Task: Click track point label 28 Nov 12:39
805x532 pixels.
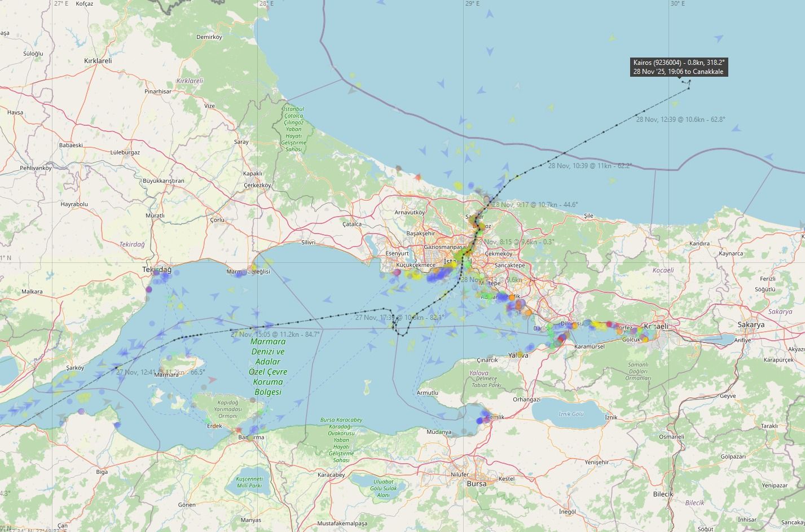Action: 680,120
